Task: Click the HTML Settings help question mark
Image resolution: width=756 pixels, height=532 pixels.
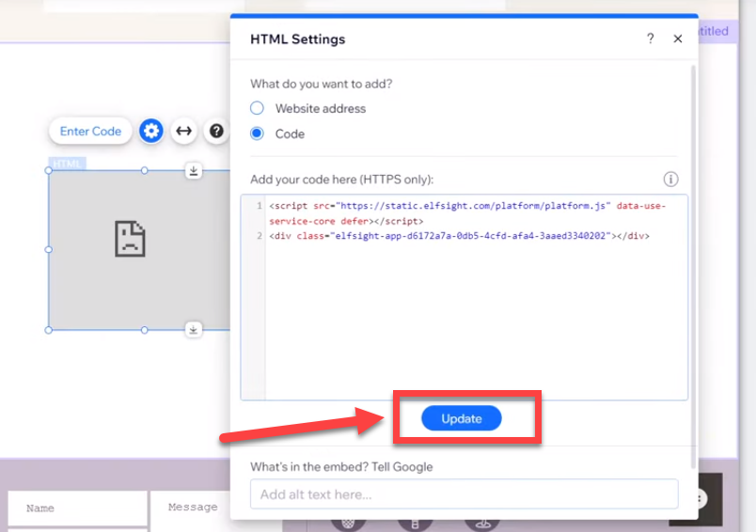Action: (651, 39)
